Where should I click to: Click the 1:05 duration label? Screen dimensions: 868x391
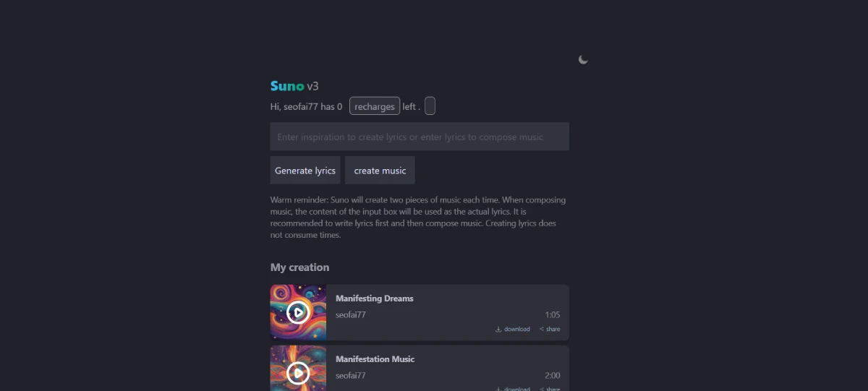(x=553, y=315)
